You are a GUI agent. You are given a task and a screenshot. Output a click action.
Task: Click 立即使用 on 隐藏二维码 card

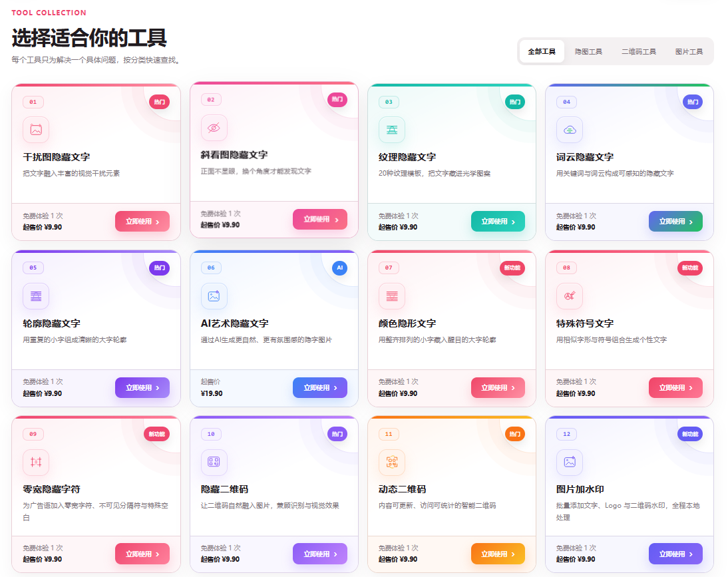(320, 554)
